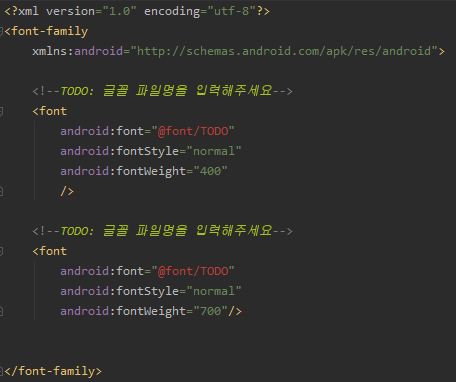
Task: Click fontStyle "normal" in the fontWeight 400 block
Action: click(214, 151)
